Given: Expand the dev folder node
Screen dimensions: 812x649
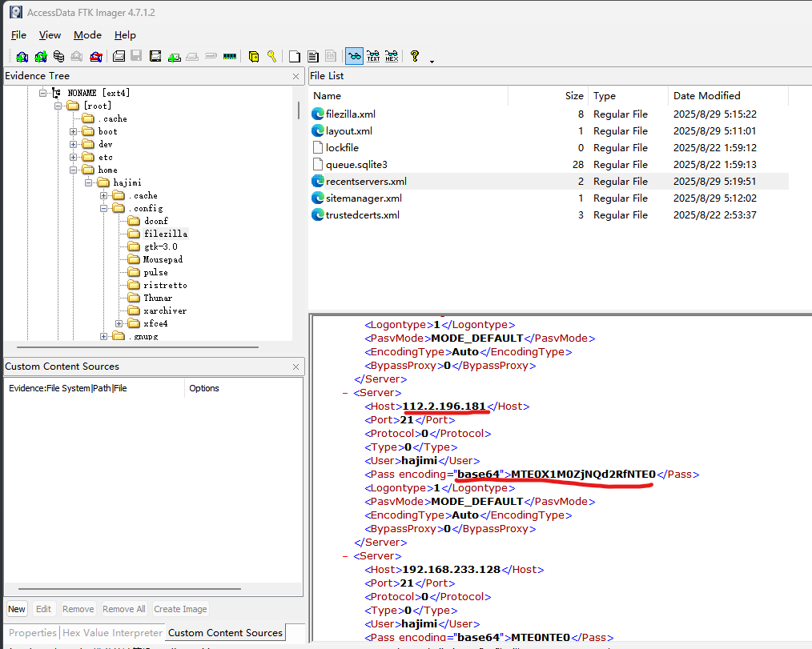Looking at the screenshot, I should pyautogui.click(x=73, y=144).
